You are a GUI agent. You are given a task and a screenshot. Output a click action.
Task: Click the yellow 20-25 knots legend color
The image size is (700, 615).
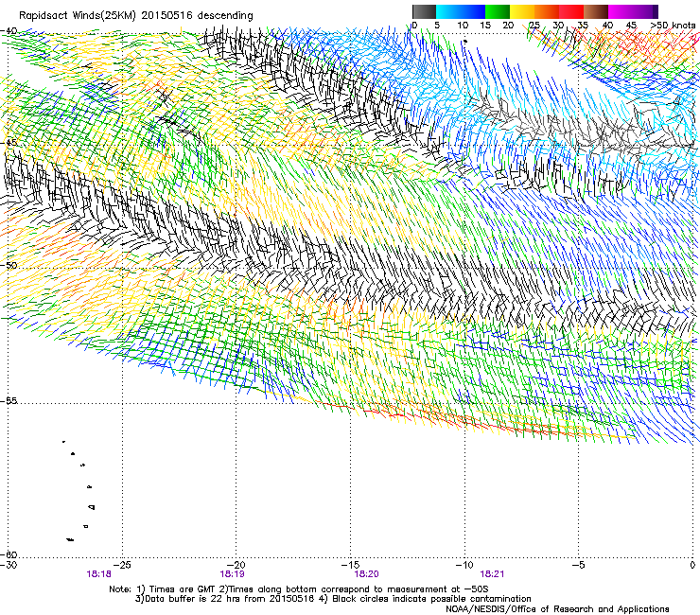(x=522, y=11)
